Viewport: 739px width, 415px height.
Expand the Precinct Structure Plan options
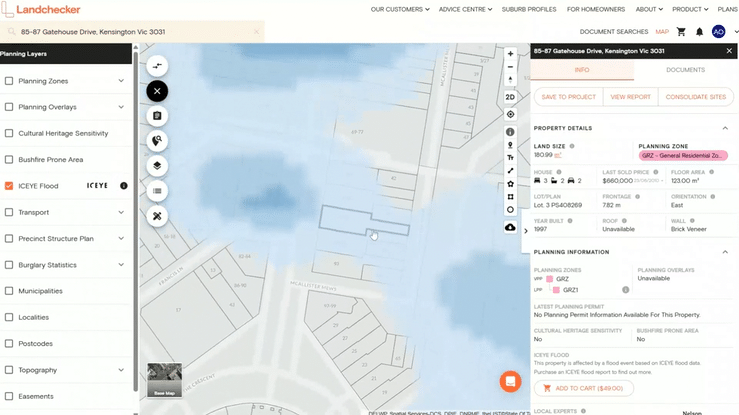pos(121,238)
